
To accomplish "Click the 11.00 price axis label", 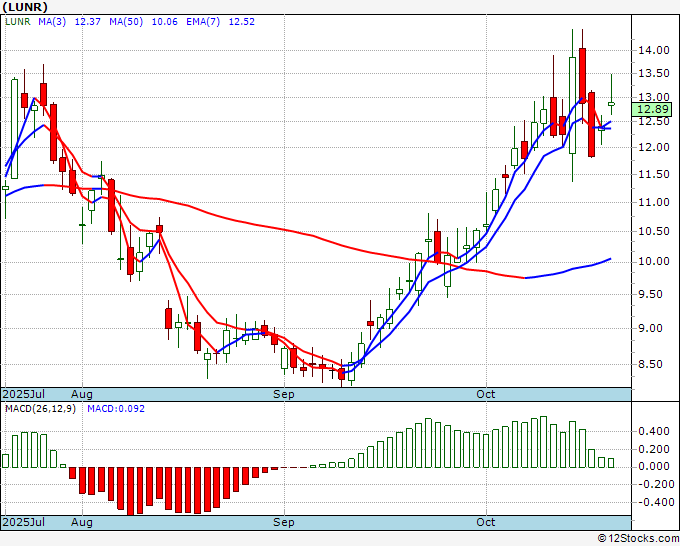I will [654, 202].
